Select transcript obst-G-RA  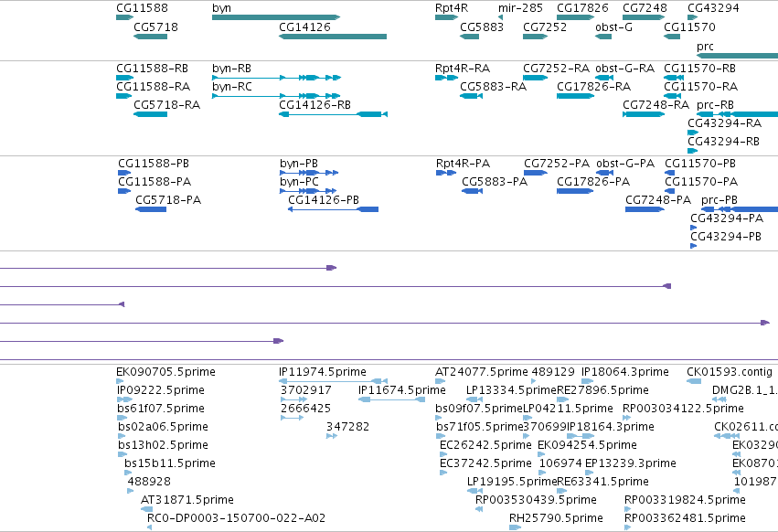click(604, 78)
